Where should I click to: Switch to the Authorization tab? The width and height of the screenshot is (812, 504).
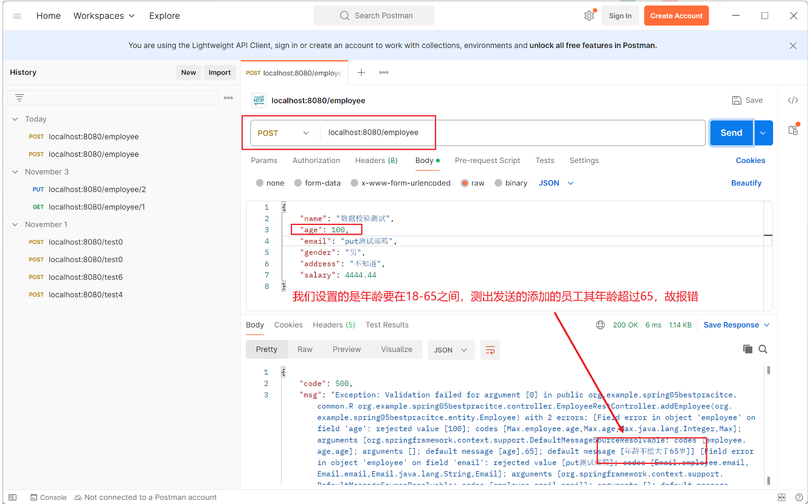(316, 161)
